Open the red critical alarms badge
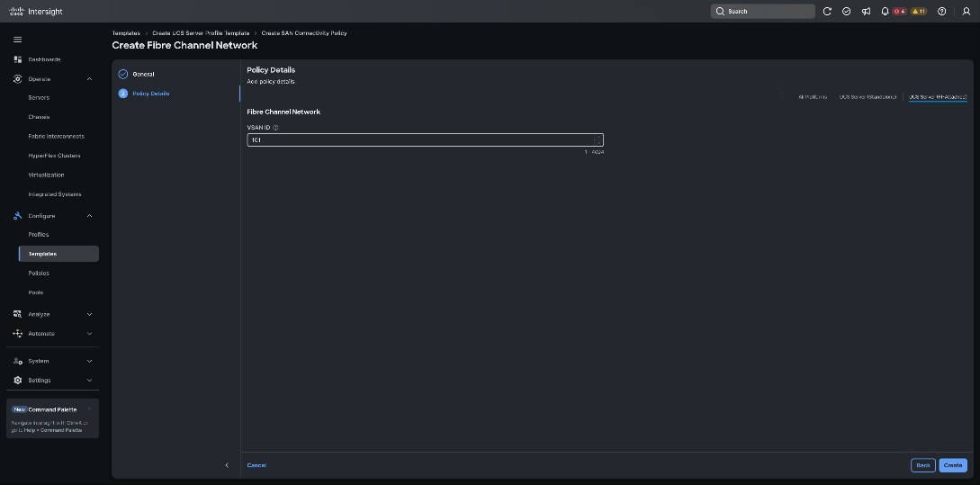This screenshot has height=485, width=980. pyautogui.click(x=899, y=12)
